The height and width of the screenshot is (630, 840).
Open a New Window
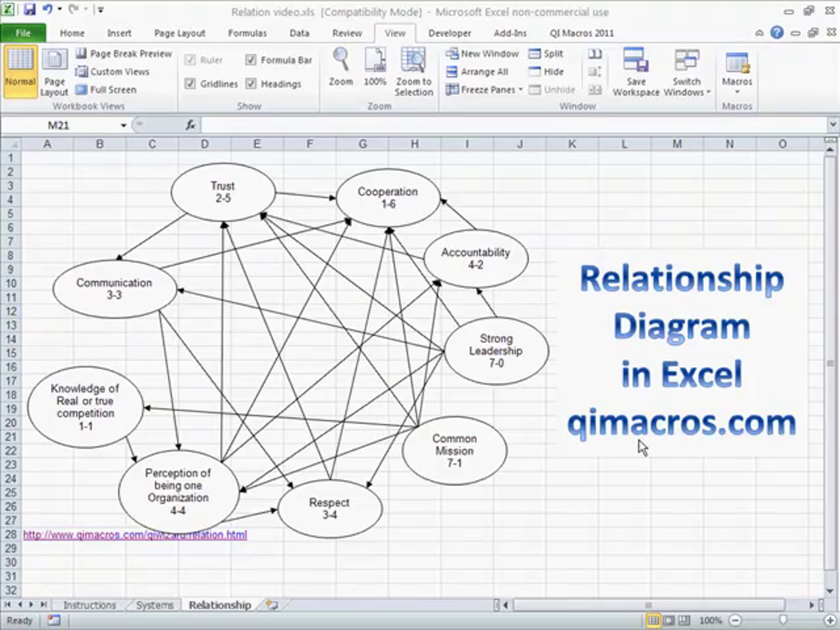pos(482,54)
